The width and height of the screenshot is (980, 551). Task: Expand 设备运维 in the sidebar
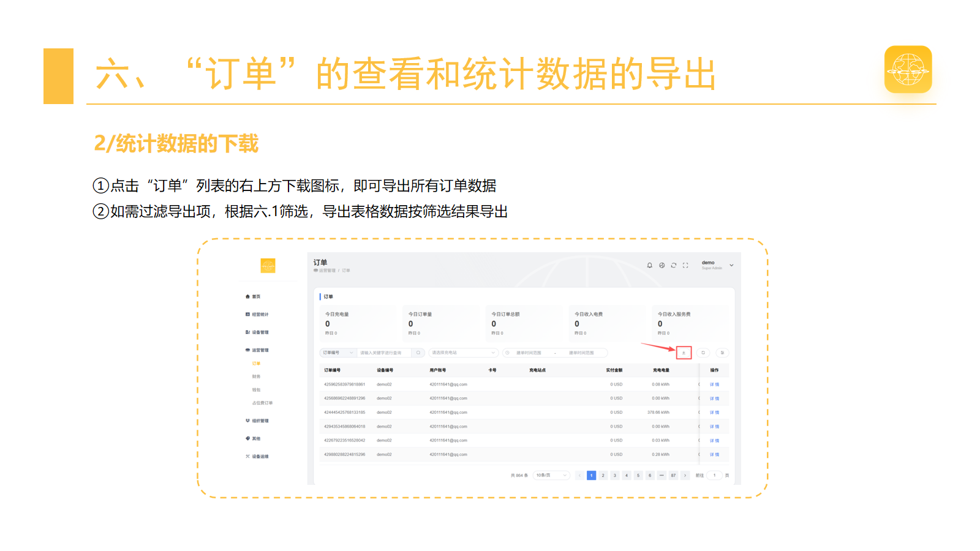click(257, 456)
